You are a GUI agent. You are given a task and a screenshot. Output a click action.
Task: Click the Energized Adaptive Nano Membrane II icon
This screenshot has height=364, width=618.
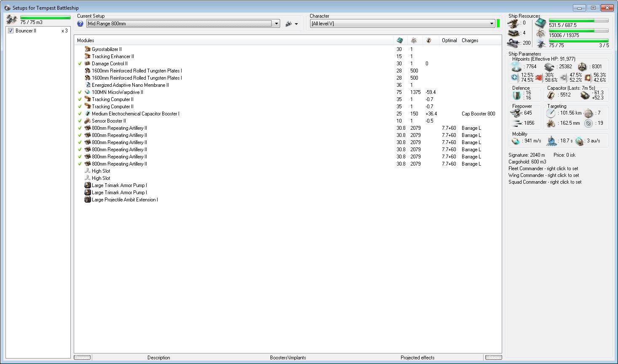pos(88,85)
